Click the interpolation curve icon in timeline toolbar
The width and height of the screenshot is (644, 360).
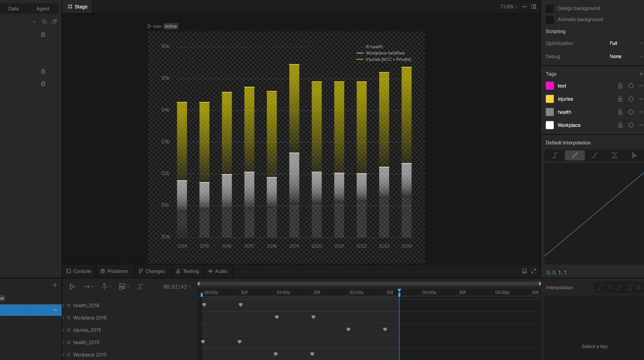[140, 286]
